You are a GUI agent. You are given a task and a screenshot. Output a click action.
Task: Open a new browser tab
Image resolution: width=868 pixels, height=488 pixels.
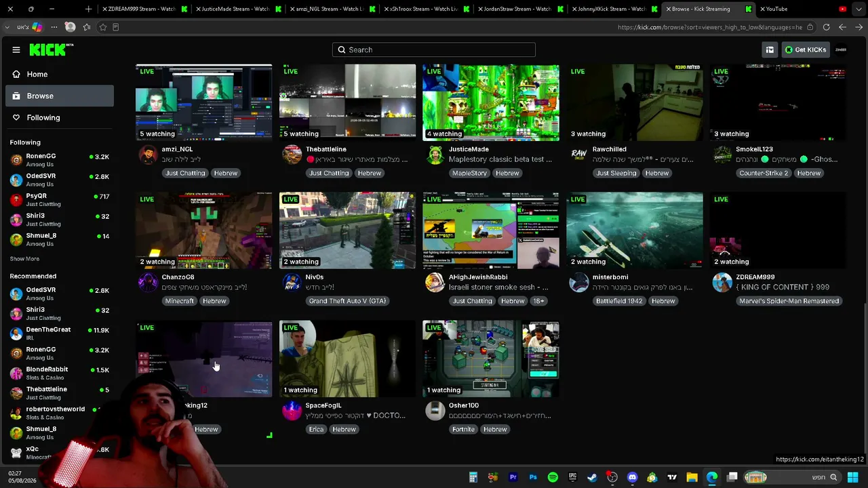pos(88,9)
